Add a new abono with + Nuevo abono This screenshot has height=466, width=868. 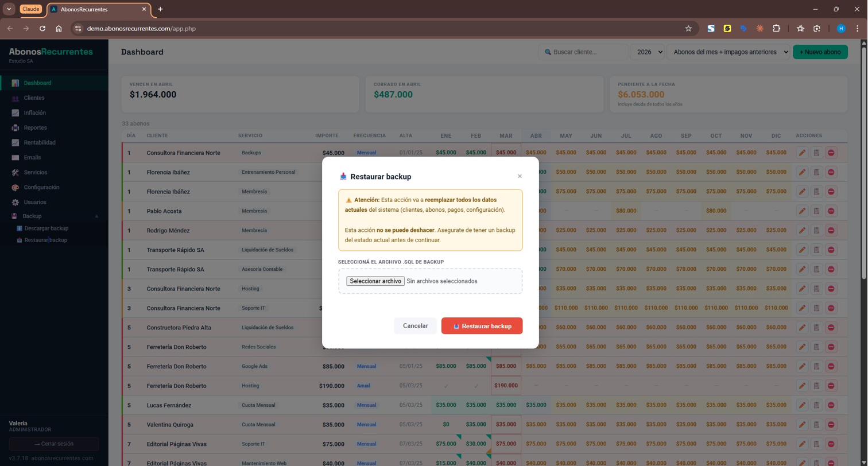click(820, 52)
